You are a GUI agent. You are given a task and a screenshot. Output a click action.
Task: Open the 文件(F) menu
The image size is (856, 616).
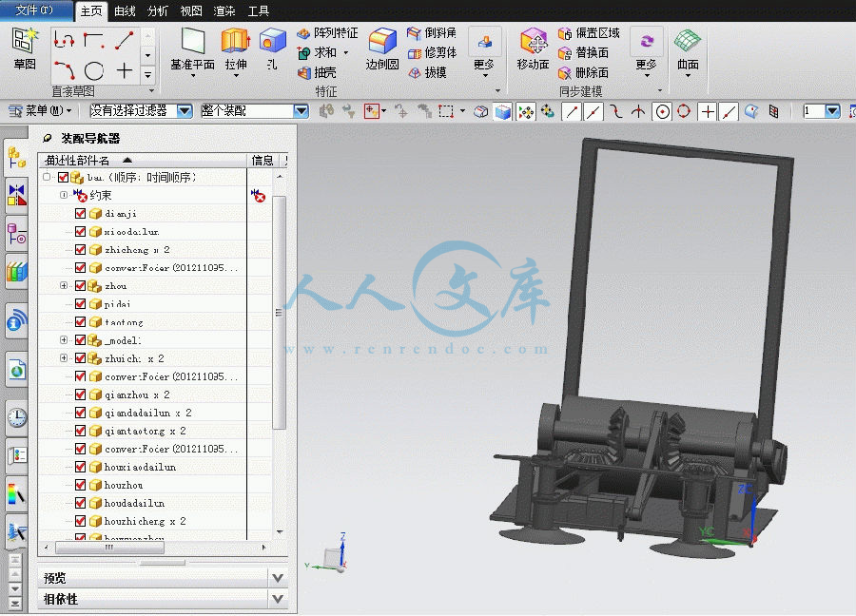34,10
